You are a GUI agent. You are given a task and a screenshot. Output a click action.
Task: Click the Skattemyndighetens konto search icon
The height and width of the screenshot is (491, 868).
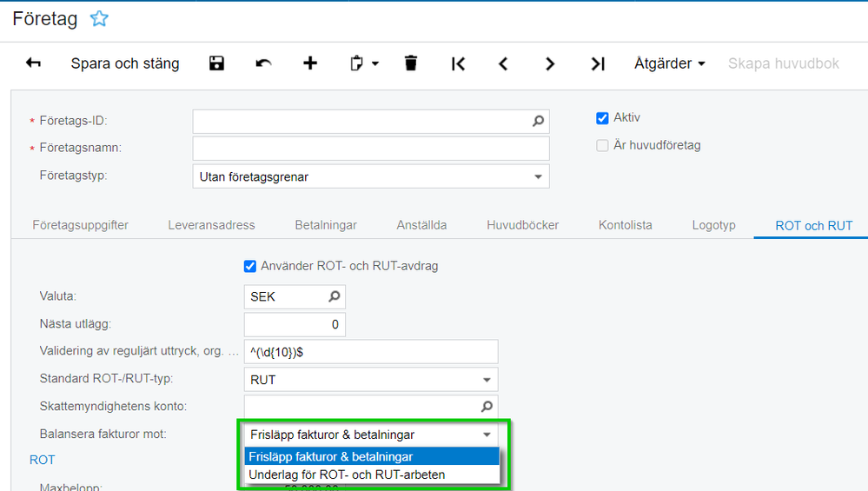(x=487, y=406)
